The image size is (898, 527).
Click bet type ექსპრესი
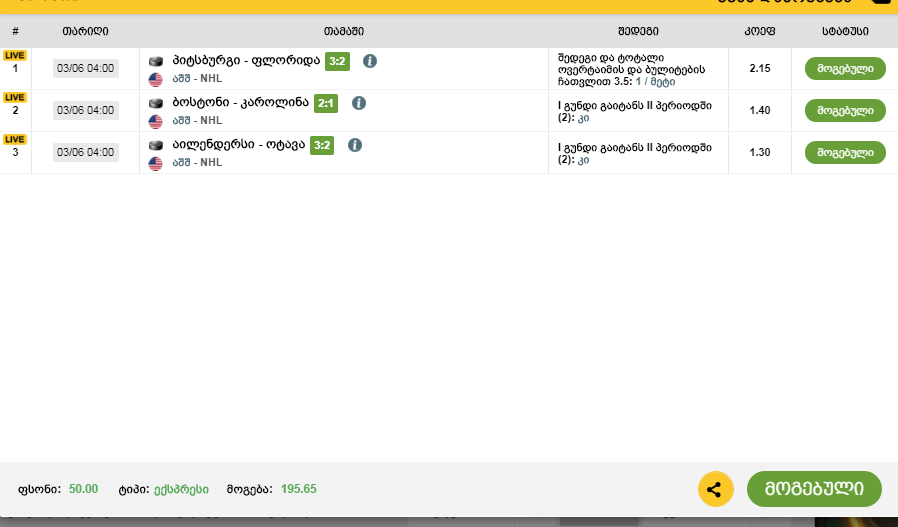point(182,490)
